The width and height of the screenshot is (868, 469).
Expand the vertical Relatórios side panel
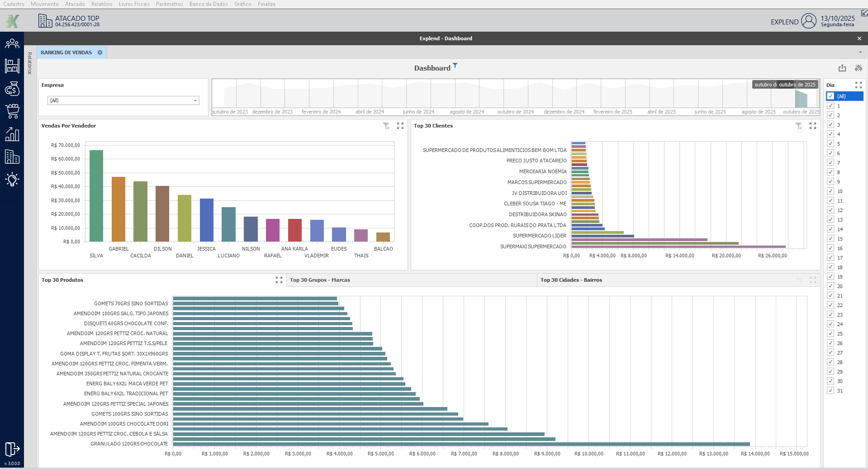pos(30,63)
